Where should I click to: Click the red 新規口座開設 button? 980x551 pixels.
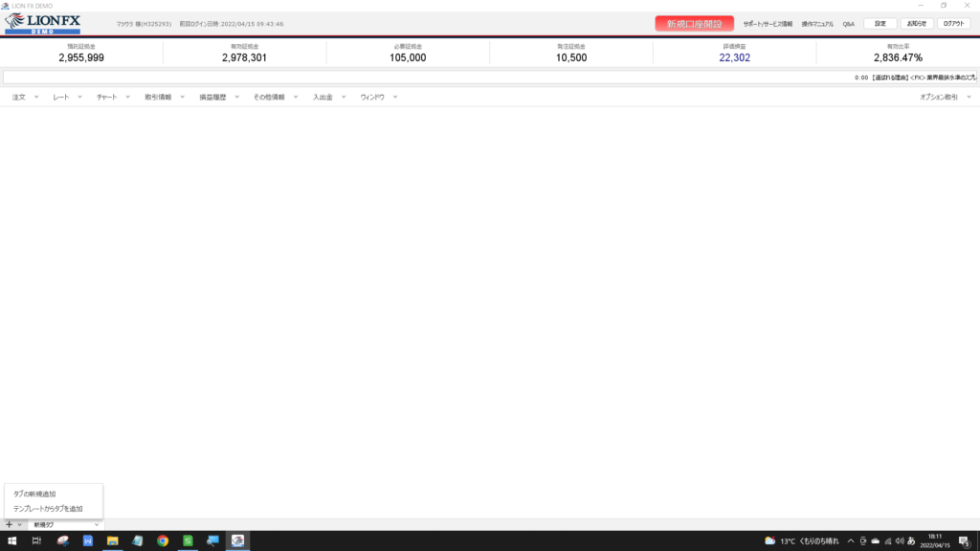coord(695,24)
